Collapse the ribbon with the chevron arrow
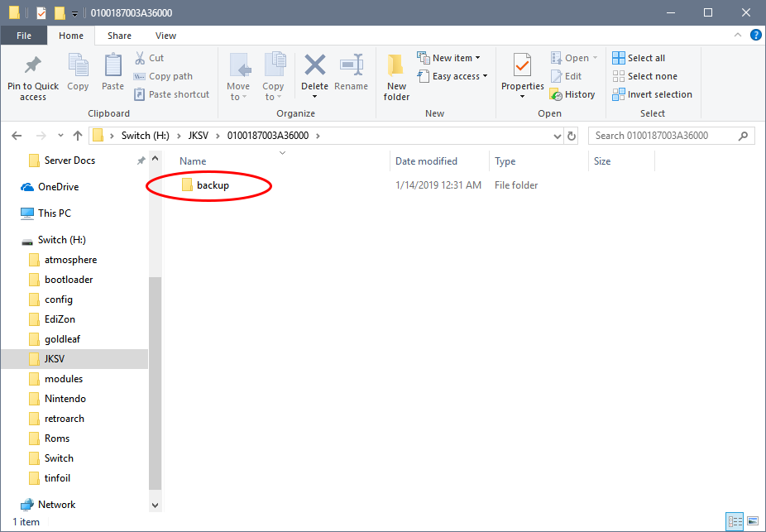Image resolution: width=766 pixels, height=532 pixels. pos(739,36)
